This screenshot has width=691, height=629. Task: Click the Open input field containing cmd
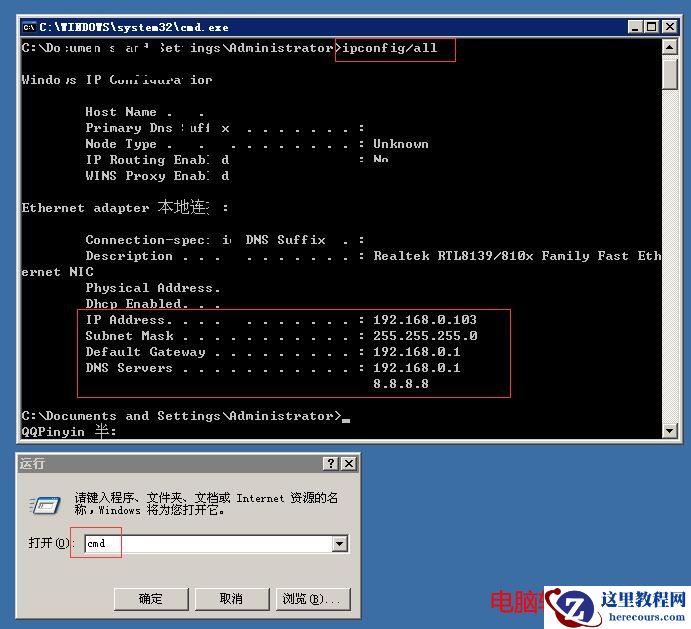pos(208,543)
